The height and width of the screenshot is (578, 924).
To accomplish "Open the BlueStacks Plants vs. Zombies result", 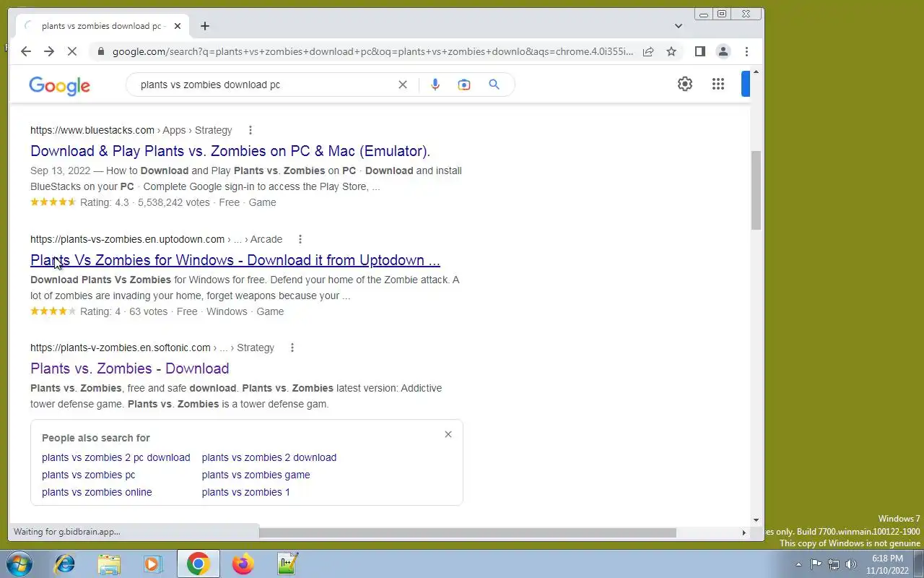I will (230, 151).
